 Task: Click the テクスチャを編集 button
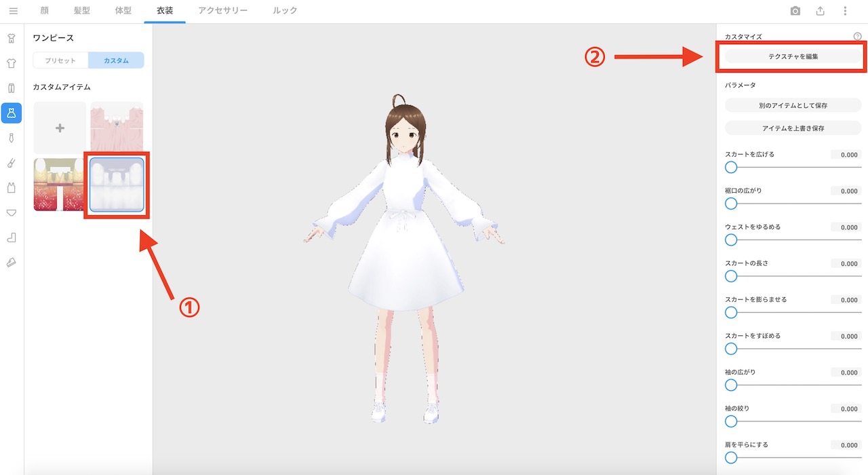coord(792,56)
